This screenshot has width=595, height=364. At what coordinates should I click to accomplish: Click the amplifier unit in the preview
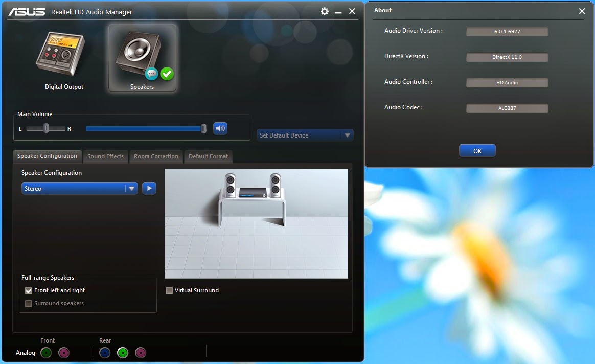click(x=253, y=193)
